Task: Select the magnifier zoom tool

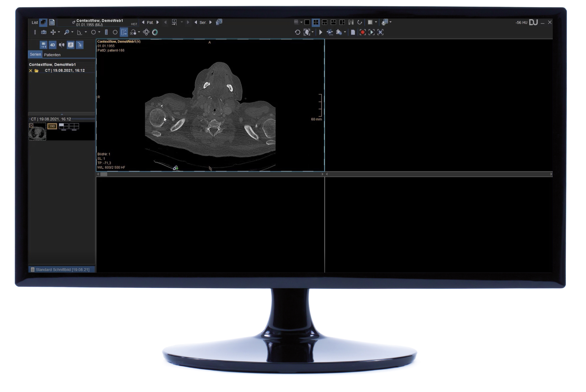Action: (x=67, y=32)
